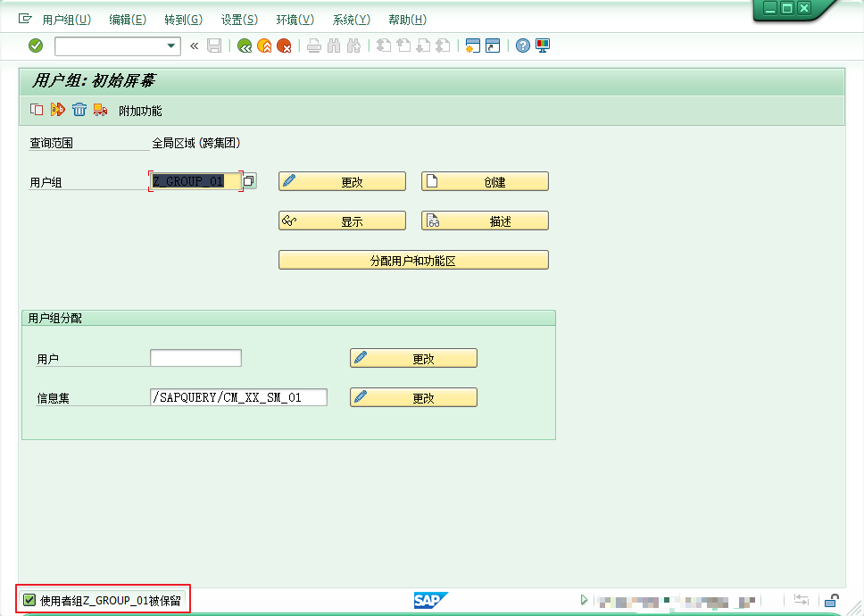
Task: Click the SAP logo in status bar
Action: click(x=431, y=600)
